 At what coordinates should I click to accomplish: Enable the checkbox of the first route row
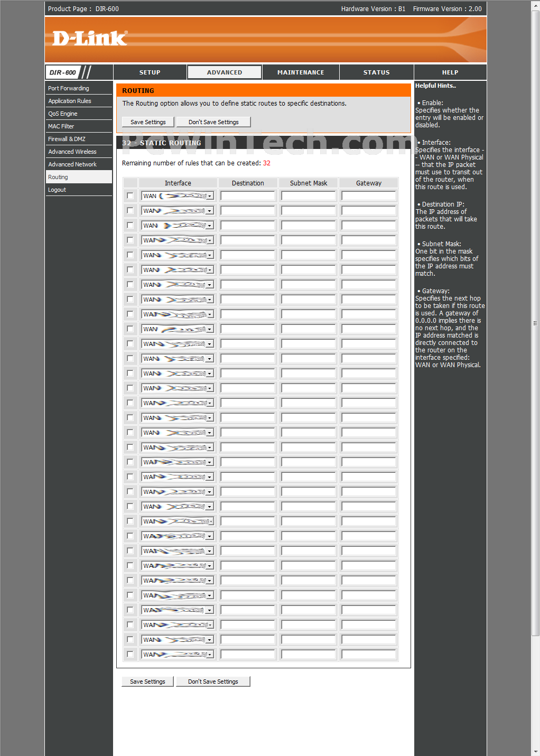coord(130,196)
